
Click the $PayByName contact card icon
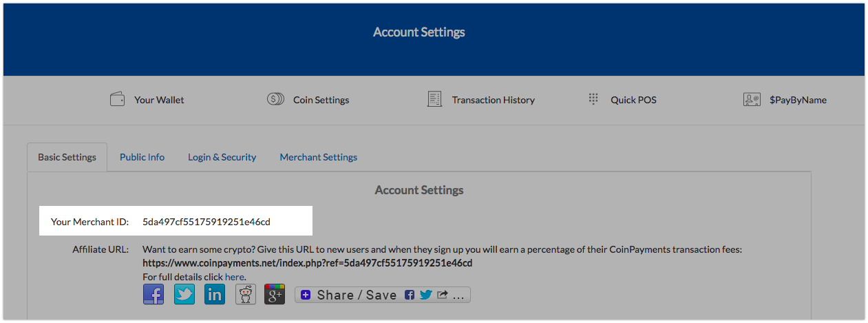(752, 100)
